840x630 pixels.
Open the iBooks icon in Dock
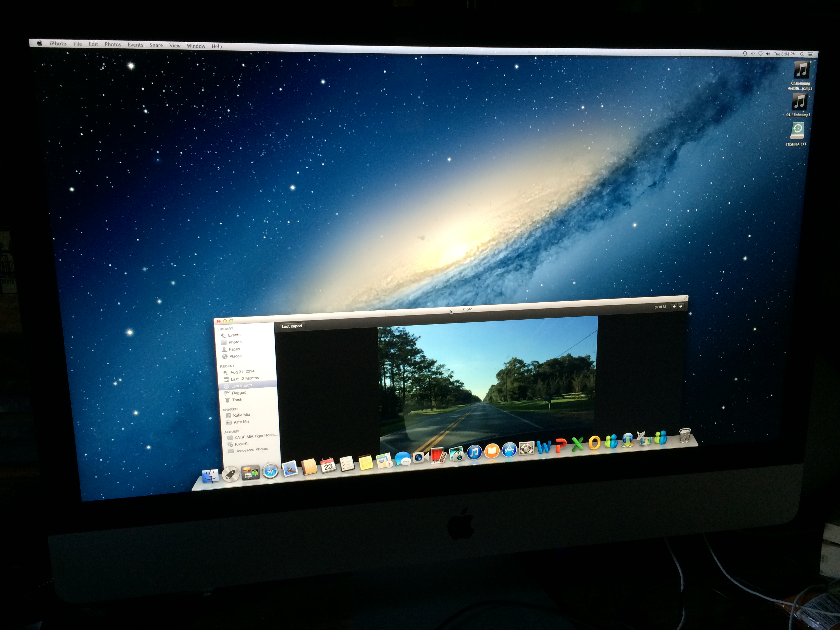point(492,451)
